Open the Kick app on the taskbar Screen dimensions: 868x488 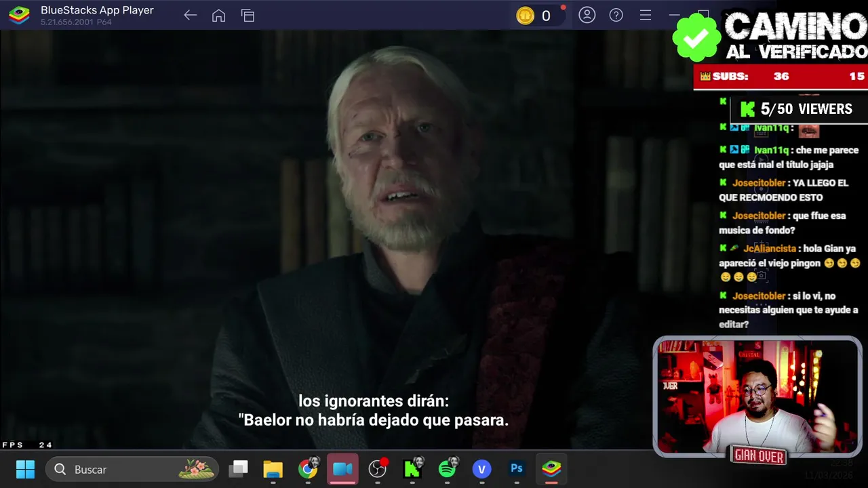[412, 468]
